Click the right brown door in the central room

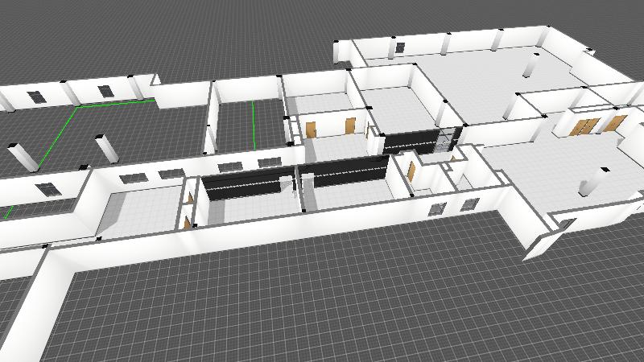click(350, 125)
